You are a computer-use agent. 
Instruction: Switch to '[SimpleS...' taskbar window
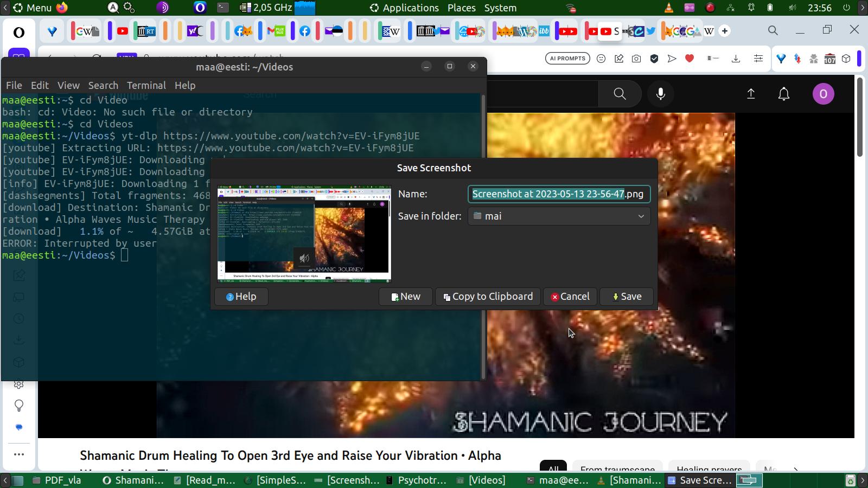tap(275, 480)
